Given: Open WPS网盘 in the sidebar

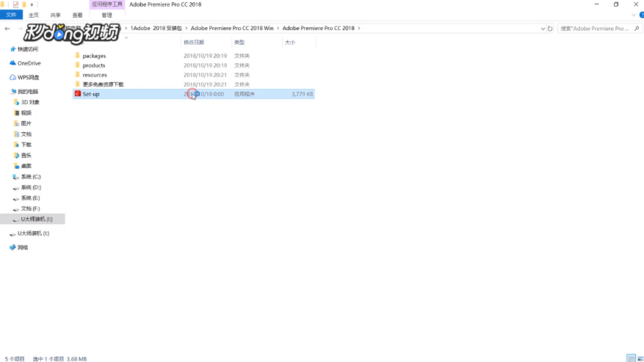Looking at the screenshot, I should (x=29, y=77).
